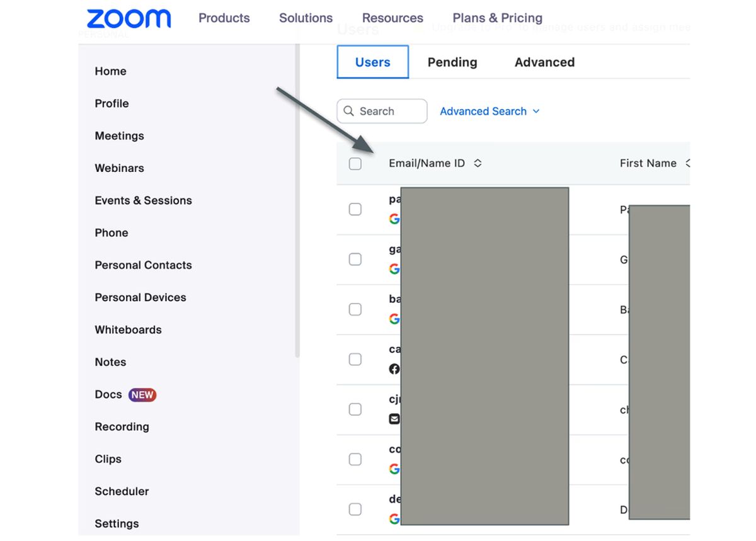Click in the Search users field
The height and width of the screenshot is (541, 756).
point(382,111)
